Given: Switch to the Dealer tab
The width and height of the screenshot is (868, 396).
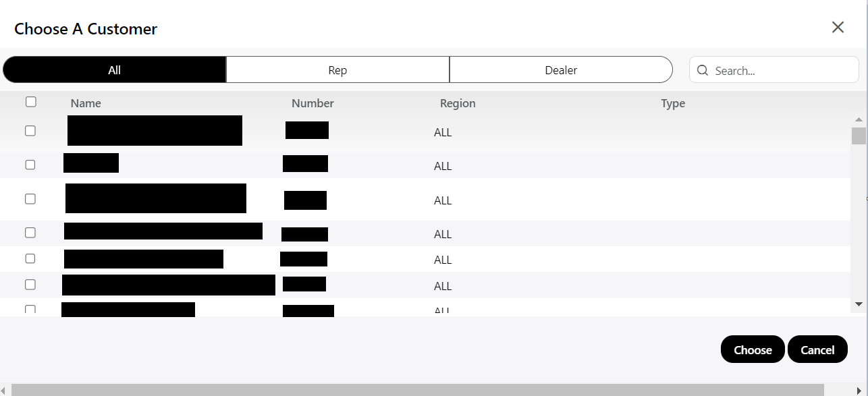Looking at the screenshot, I should (561, 69).
